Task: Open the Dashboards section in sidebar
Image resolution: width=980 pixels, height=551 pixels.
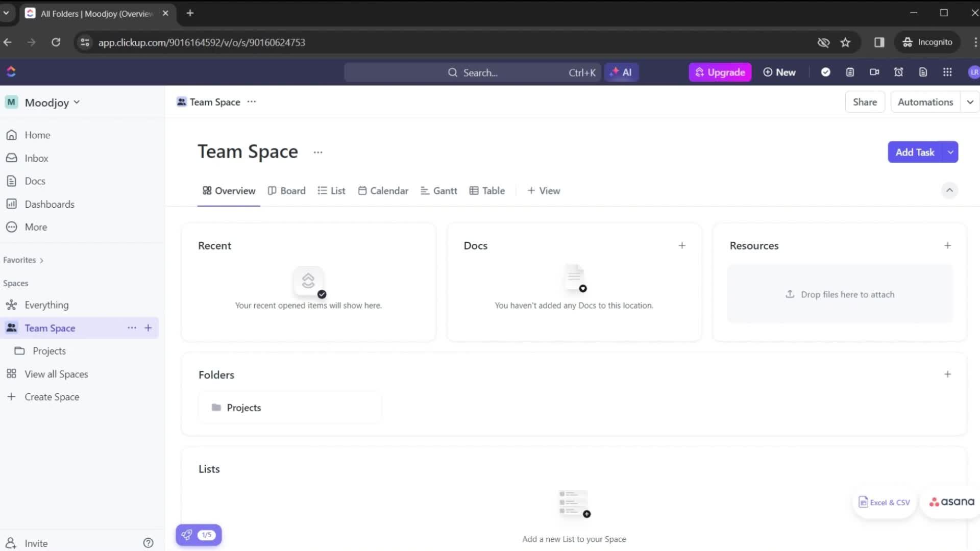Action: 49,204
